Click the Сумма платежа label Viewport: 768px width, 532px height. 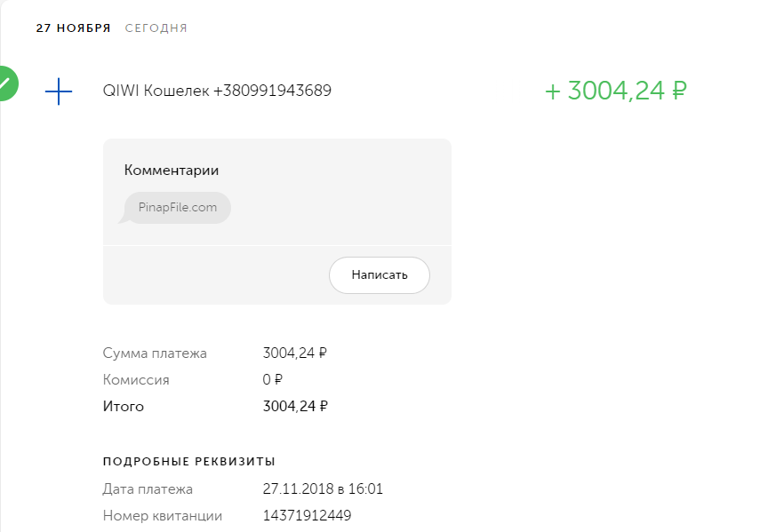point(155,353)
